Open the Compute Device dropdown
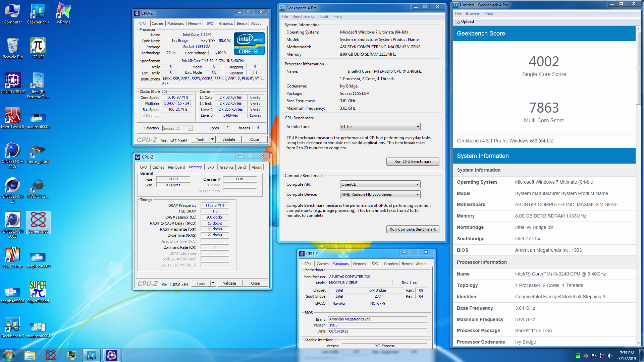Viewport: 644px width, 362px height. pyautogui.click(x=380, y=194)
